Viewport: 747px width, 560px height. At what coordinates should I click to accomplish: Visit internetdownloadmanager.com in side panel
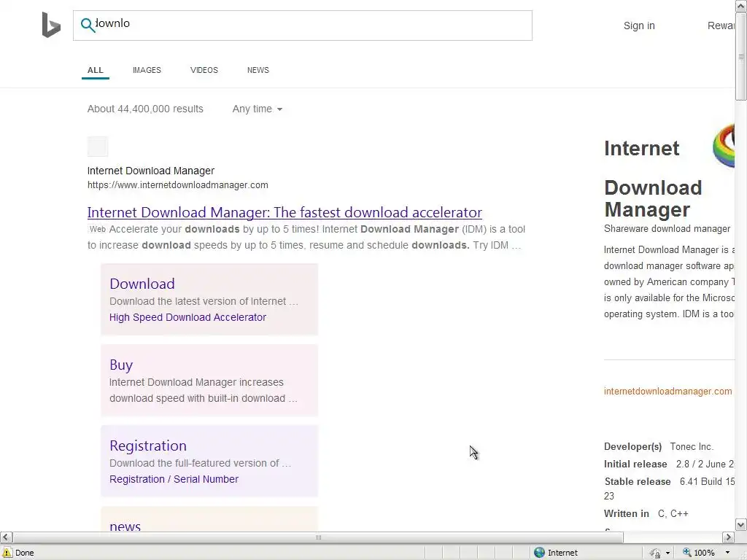click(x=668, y=392)
